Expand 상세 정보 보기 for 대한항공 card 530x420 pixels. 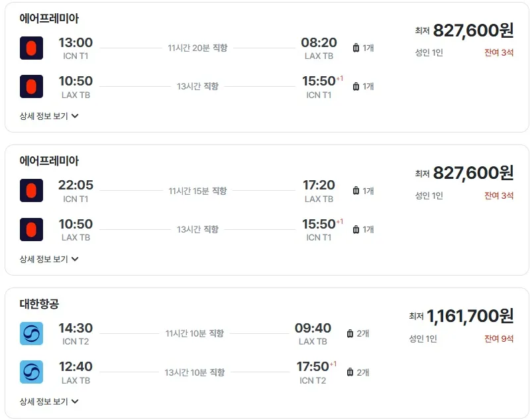(49, 401)
